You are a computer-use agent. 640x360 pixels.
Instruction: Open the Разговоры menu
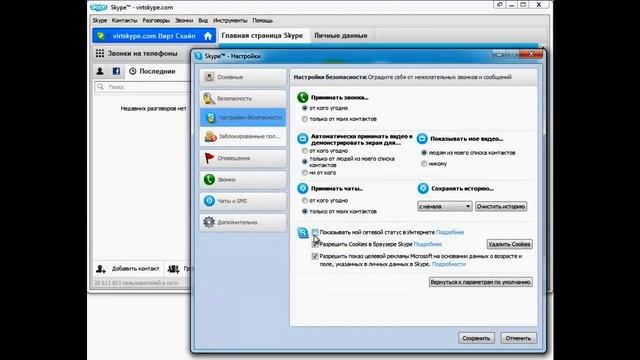coord(156,20)
